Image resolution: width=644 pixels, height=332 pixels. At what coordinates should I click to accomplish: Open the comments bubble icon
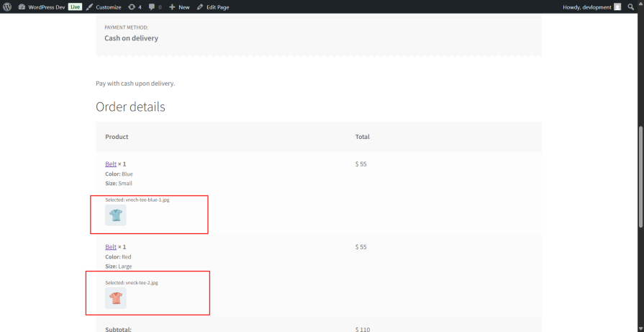coord(152,7)
